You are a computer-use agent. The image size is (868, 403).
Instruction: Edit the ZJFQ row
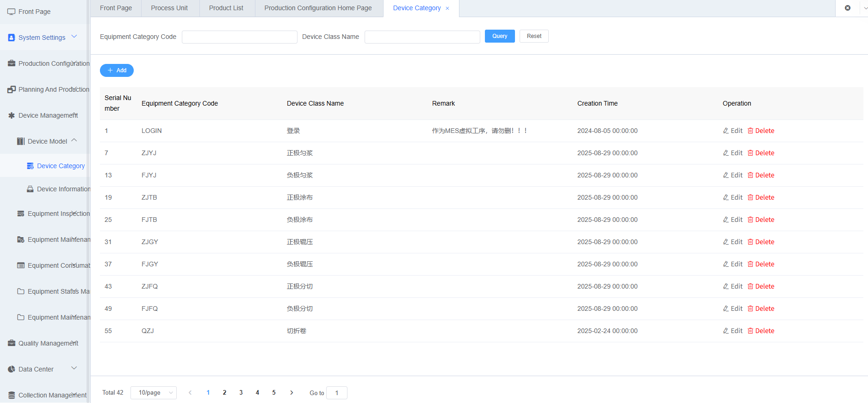point(733,286)
